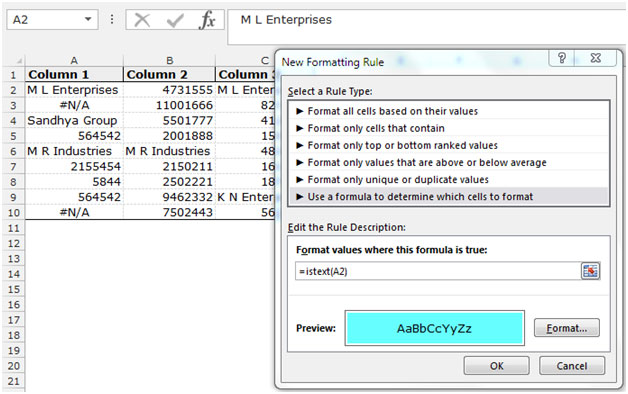Click cell A10 containing #N/A
Image resolution: width=628 pixels, height=394 pixels.
click(x=74, y=213)
